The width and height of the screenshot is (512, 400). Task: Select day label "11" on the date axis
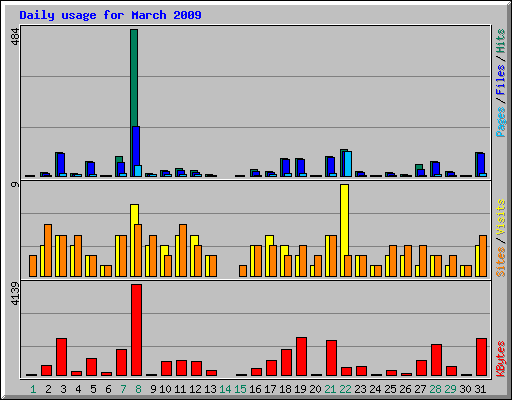[x=180, y=389]
